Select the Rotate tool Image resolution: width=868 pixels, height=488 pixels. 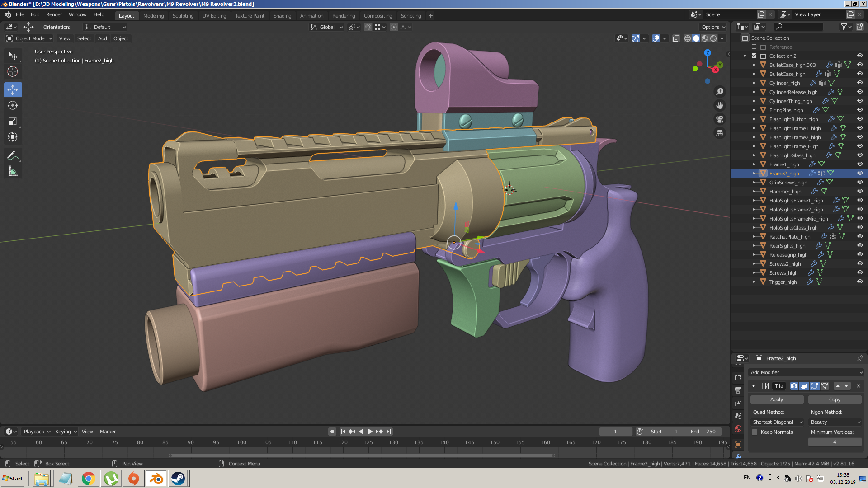pyautogui.click(x=13, y=105)
